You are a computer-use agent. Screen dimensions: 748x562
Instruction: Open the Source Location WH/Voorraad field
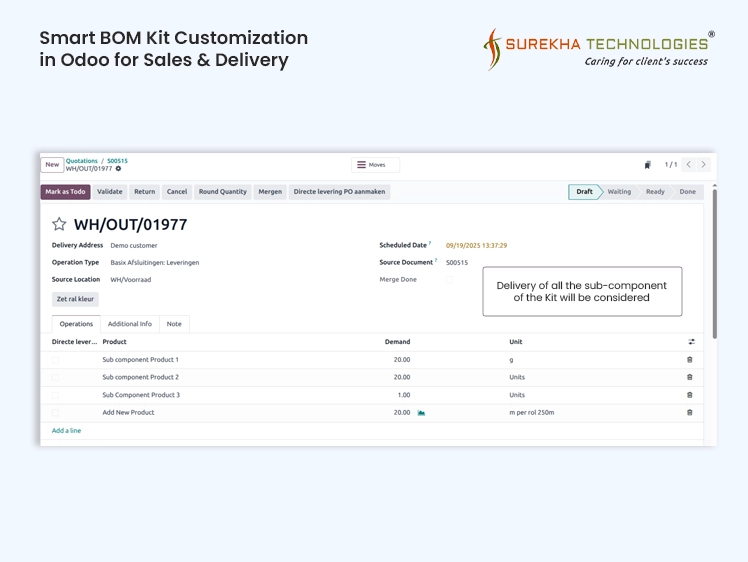(131, 280)
